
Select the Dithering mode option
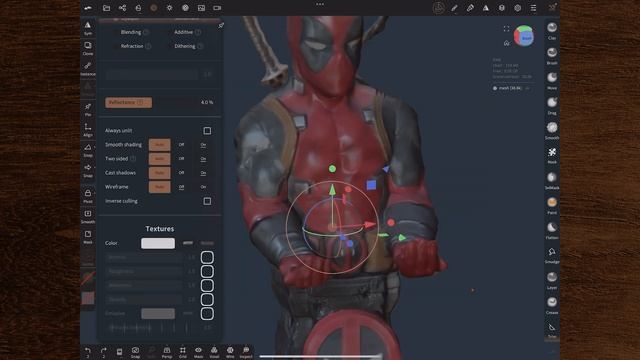coord(185,46)
